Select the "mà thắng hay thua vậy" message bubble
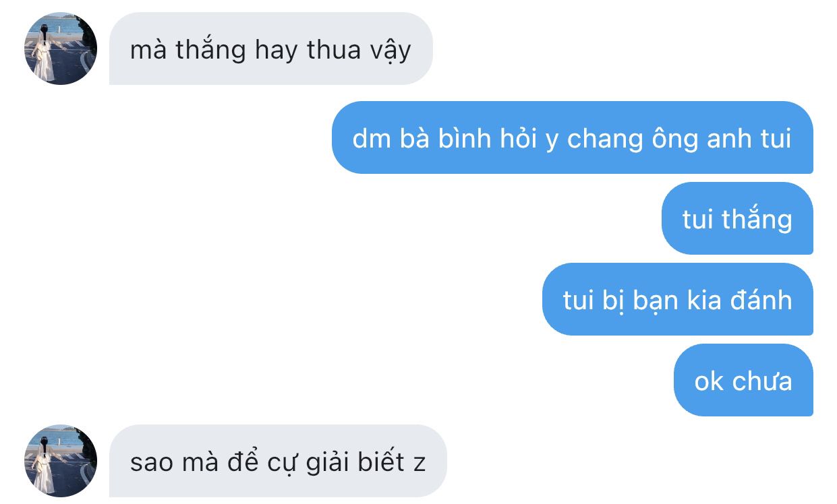 (x=270, y=49)
